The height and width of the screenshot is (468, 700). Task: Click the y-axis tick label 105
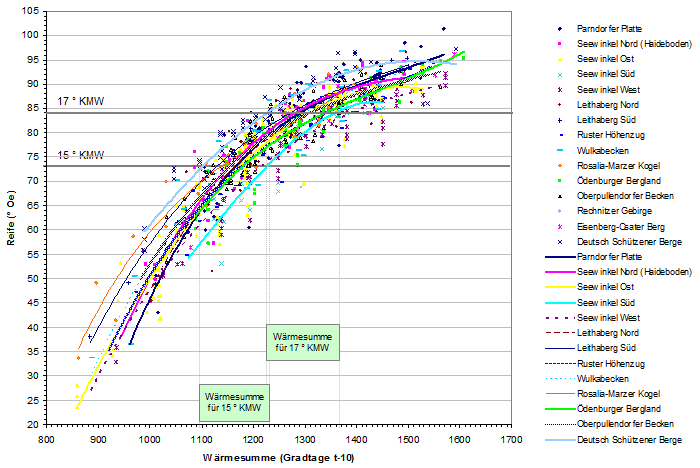(x=30, y=11)
